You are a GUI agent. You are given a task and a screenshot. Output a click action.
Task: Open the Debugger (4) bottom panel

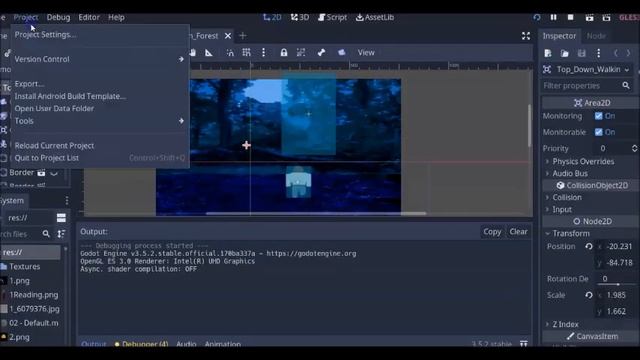click(x=141, y=344)
